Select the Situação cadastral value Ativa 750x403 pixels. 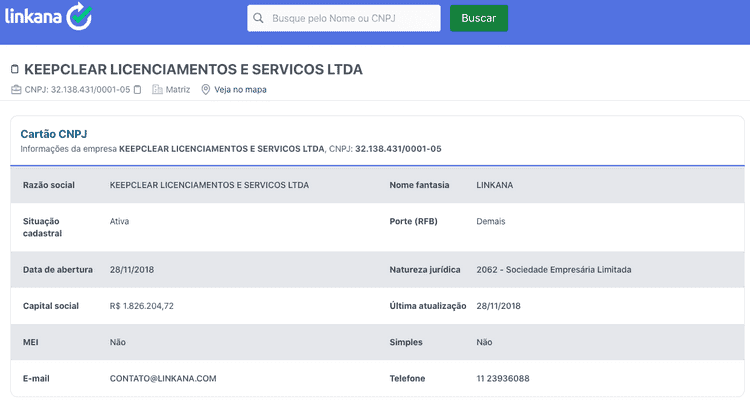tap(119, 221)
